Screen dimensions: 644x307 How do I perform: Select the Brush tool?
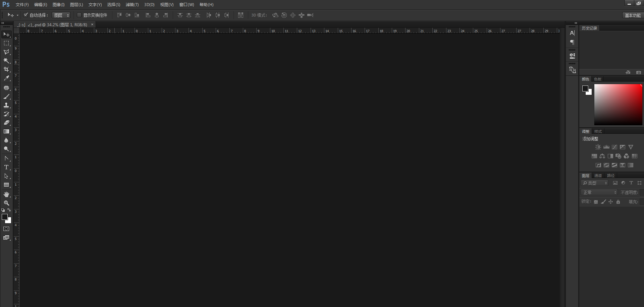point(6,97)
